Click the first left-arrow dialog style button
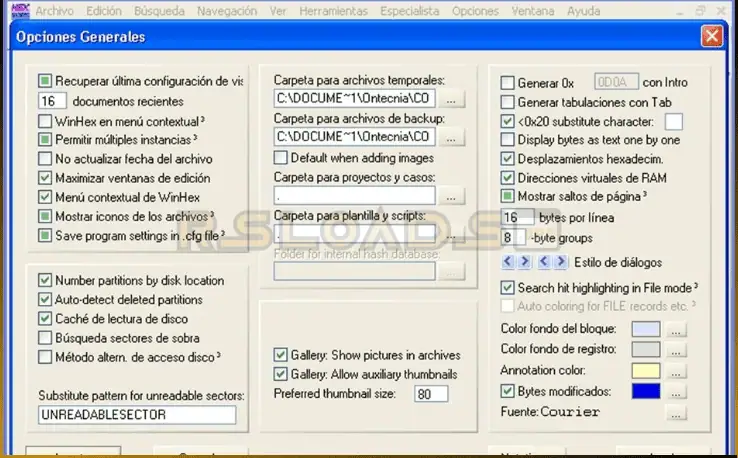The image size is (738, 458). tap(508, 262)
